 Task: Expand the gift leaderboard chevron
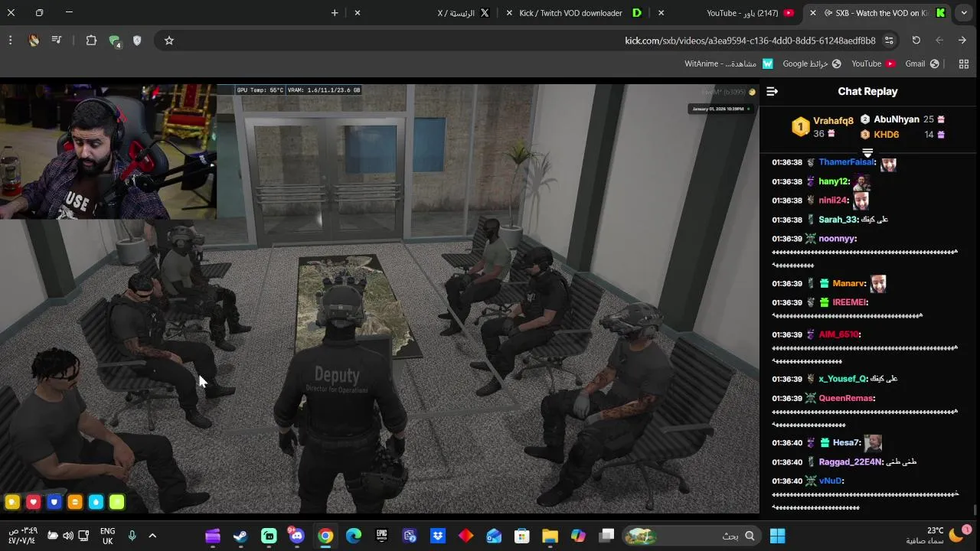point(867,153)
